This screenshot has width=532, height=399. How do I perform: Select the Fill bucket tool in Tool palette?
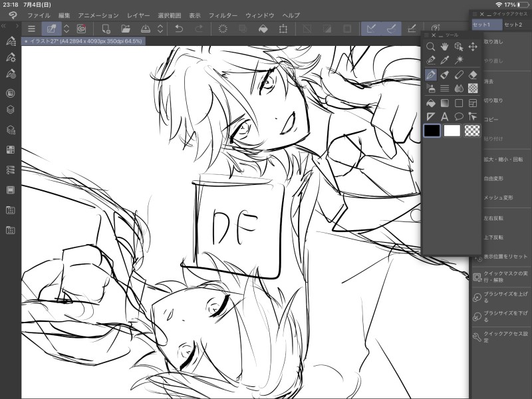[x=430, y=103]
